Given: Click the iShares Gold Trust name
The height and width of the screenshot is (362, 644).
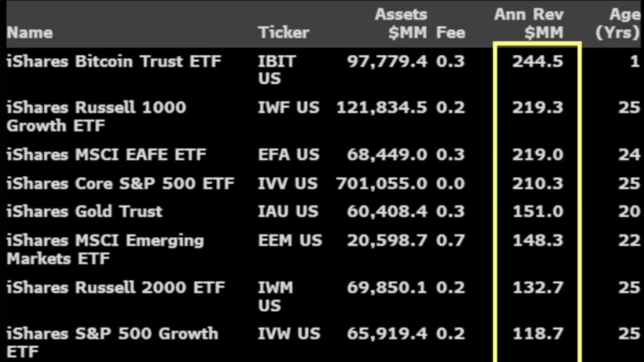Looking at the screenshot, I should 84,211.
